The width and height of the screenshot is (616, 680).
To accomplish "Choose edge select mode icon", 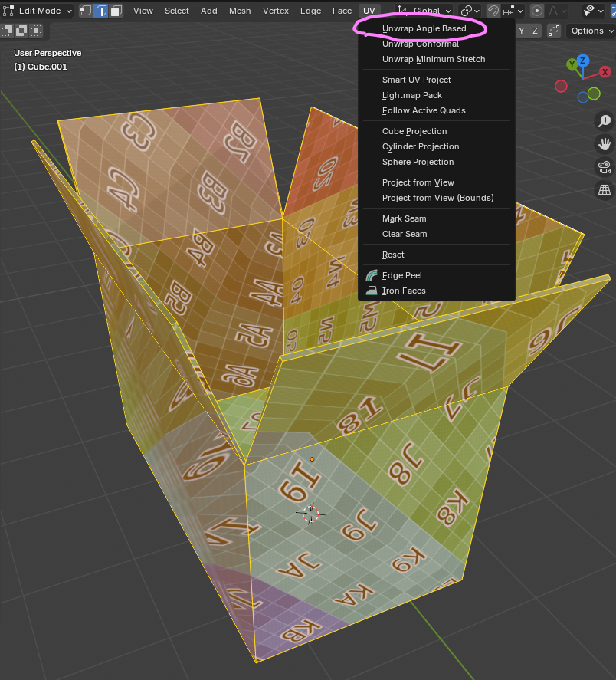I will coord(100,11).
